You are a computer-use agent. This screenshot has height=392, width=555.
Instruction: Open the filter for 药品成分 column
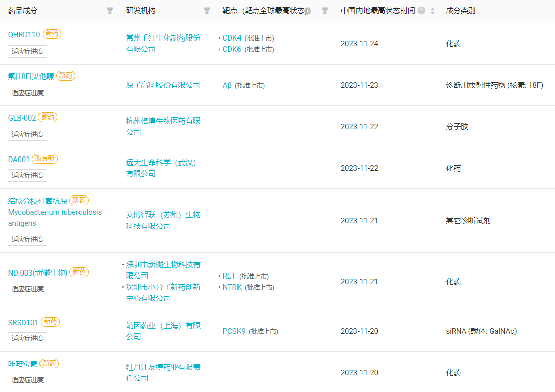pos(110,11)
